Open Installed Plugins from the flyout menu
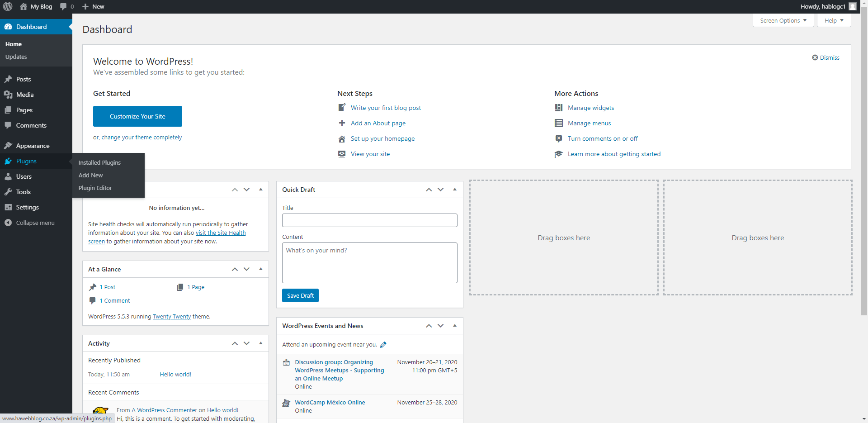Screen dimensions: 868x423 tap(99, 162)
